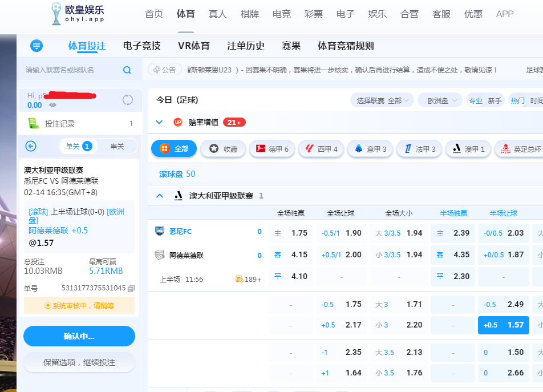Open the 欧洲盘 odds format dropdown
This screenshot has height=392, width=543.
point(439,100)
